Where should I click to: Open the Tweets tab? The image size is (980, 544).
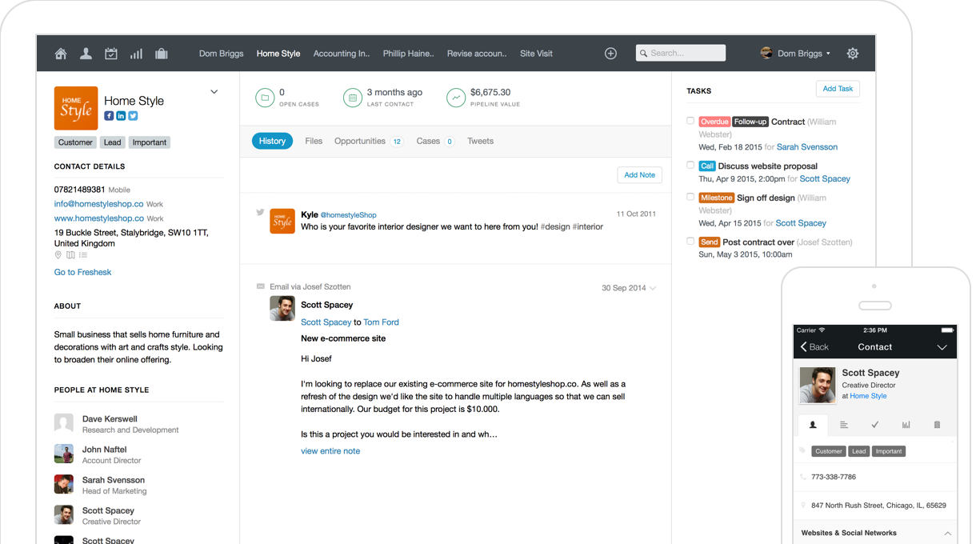(x=481, y=141)
